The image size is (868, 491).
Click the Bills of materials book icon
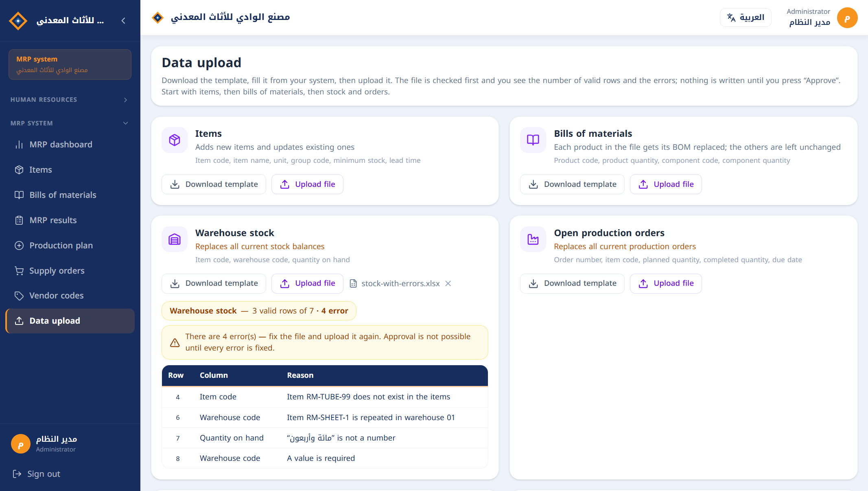(533, 140)
